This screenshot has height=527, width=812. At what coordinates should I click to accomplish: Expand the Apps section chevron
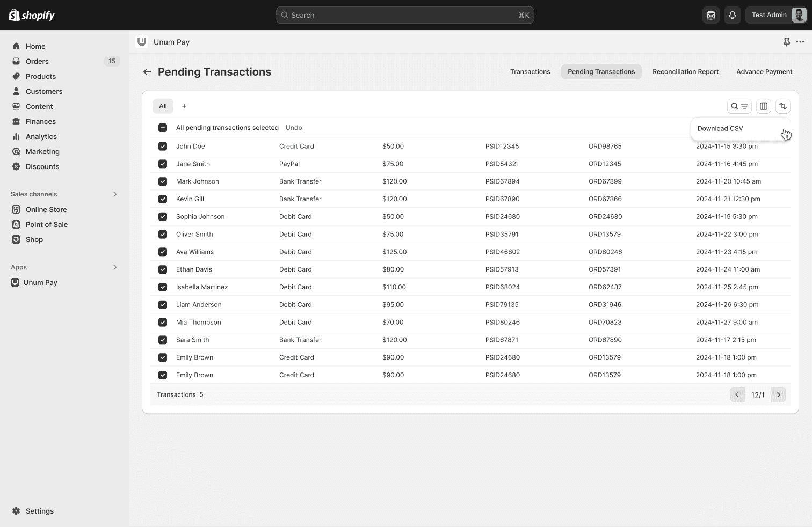click(x=114, y=267)
